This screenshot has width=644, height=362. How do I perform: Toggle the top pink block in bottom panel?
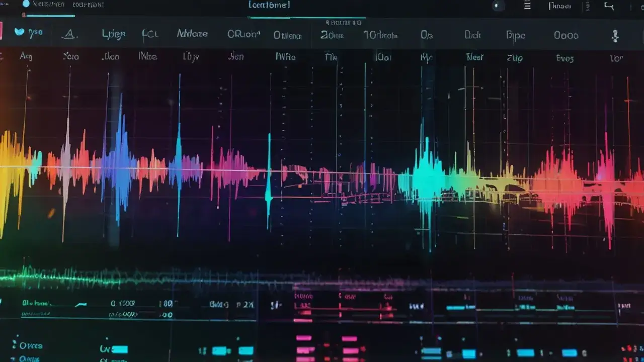tap(305, 338)
